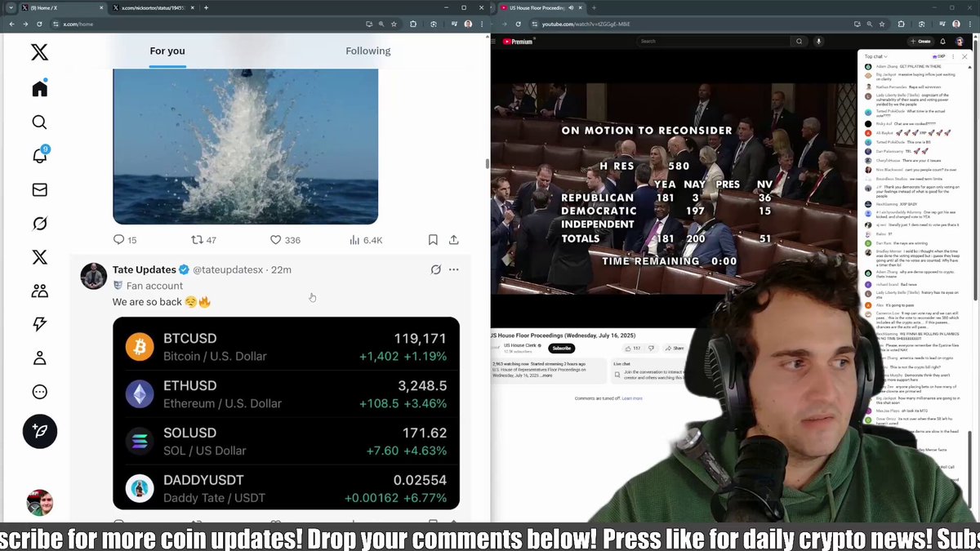Image resolution: width=980 pixels, height=551 pixels.
Task: Share the water splash post
Action: pos(453,240)
